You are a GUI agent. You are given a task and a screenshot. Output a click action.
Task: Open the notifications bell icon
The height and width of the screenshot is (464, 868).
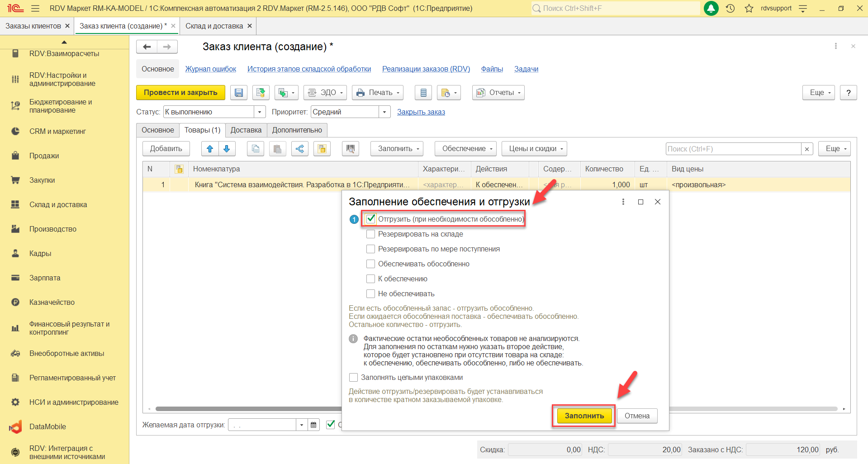tap(711, 8)
